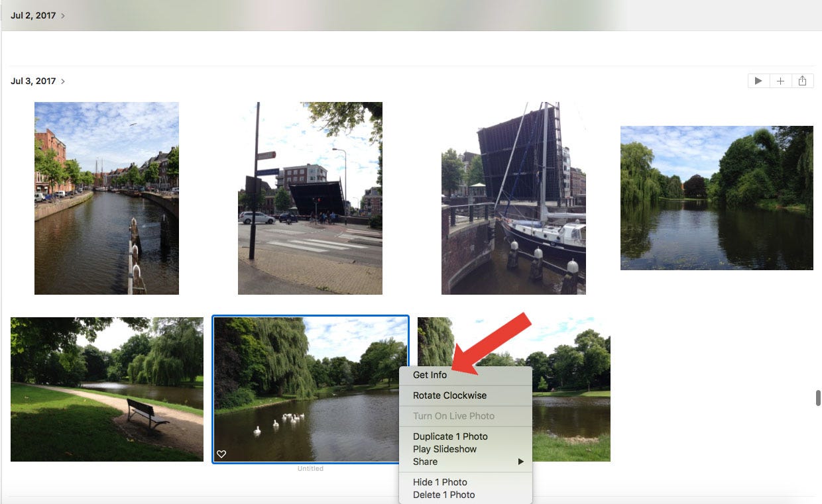
Task: Select the wide pond landscape photo
Action: [717, 198]
